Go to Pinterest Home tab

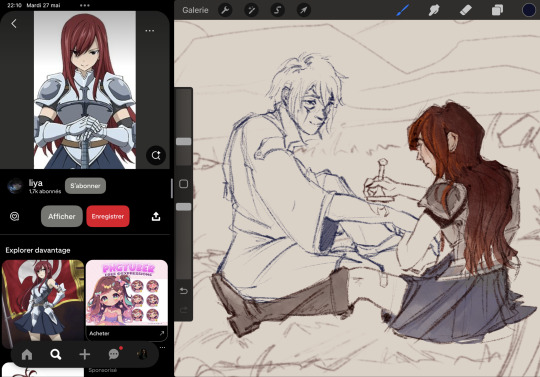[27, 354]
